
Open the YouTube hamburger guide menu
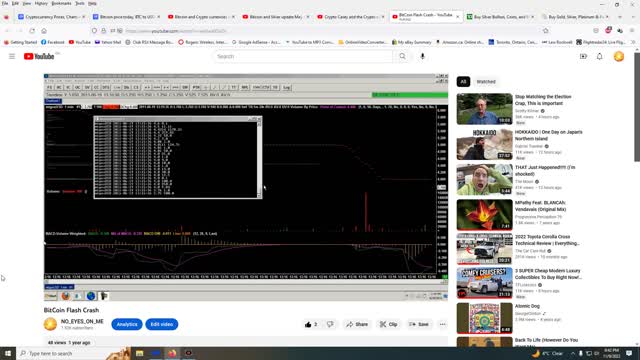pos(12,56)
